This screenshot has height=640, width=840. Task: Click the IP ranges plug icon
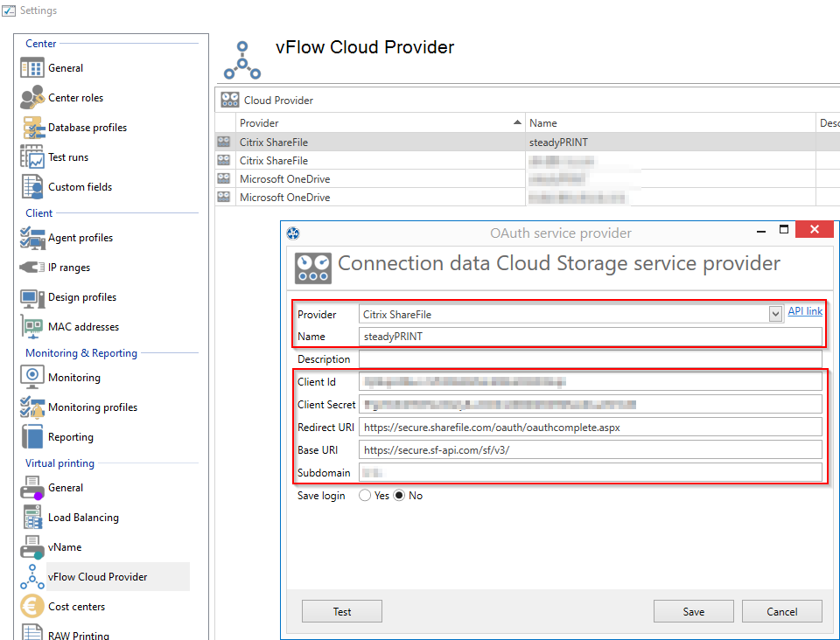[32, 267]
